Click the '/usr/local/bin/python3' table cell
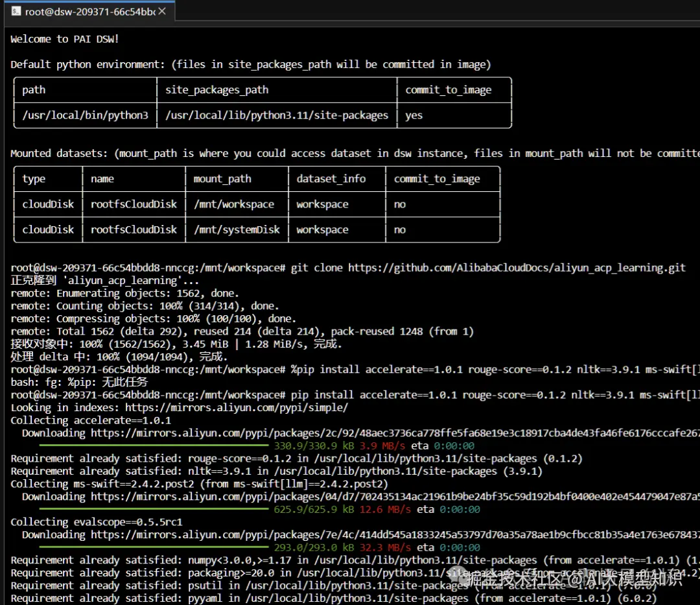Image resolution: width=700 pixels, height=605 pixels. (x=86, y=115)
